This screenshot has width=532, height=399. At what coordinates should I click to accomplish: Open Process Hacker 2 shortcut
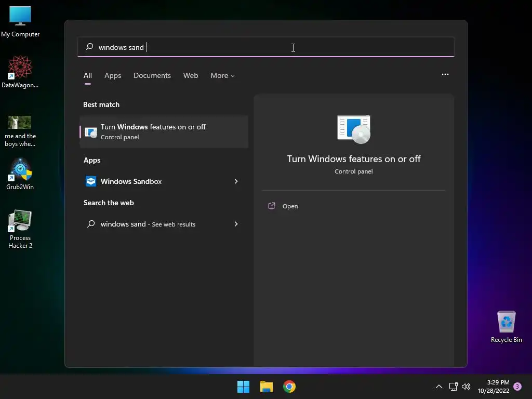point(20,229)
